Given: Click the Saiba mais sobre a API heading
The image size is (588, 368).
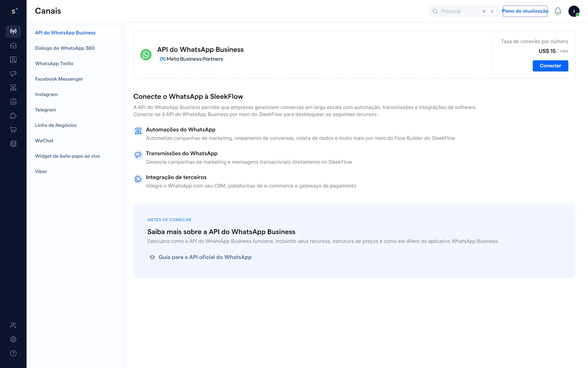Looking at the screenshot, I should [x=221, y=232].
